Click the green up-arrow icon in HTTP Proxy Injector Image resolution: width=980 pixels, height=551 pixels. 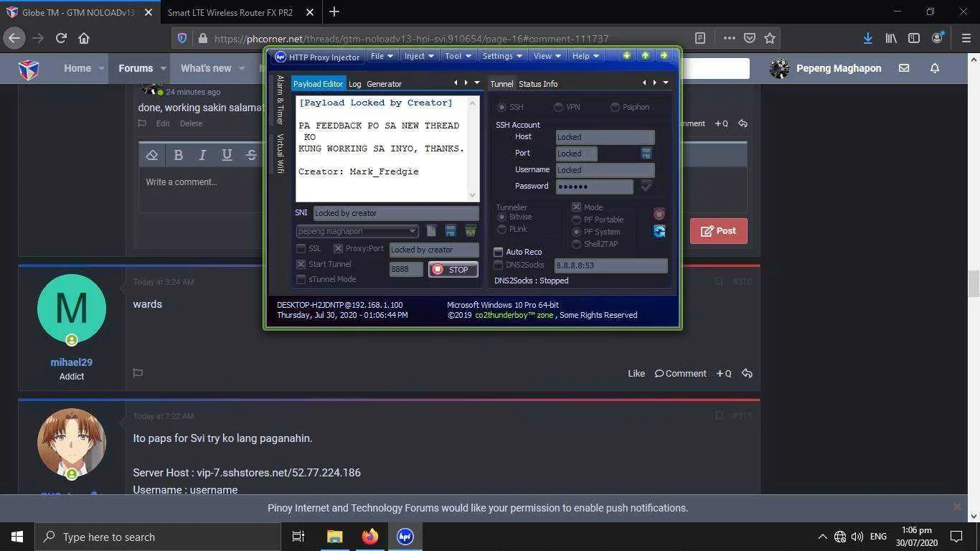[645, 55]
